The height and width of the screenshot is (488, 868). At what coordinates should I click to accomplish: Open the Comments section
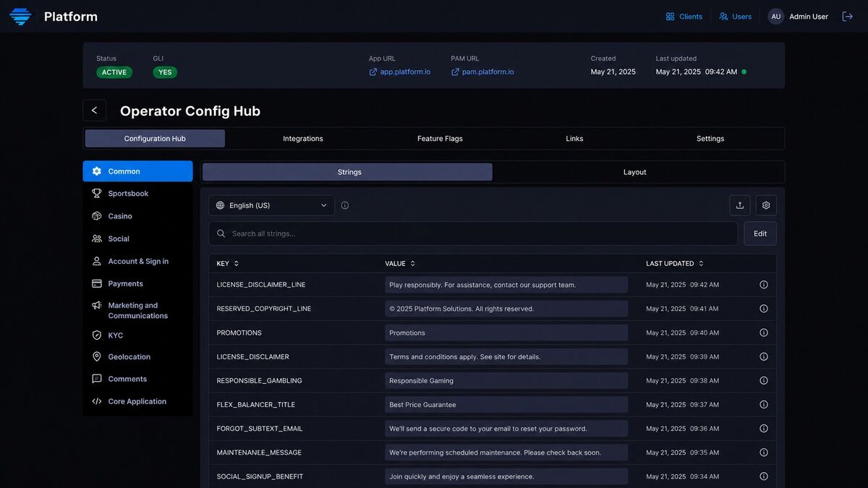137,379
